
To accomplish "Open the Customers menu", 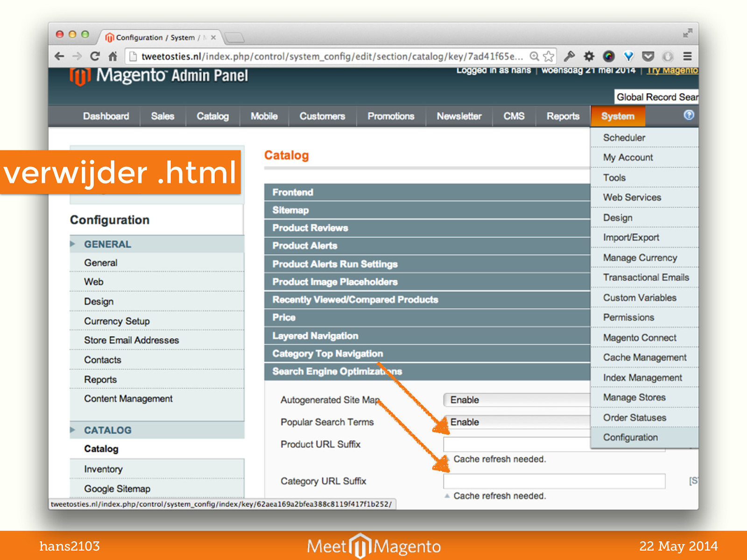I will click(x=323, y=116).
